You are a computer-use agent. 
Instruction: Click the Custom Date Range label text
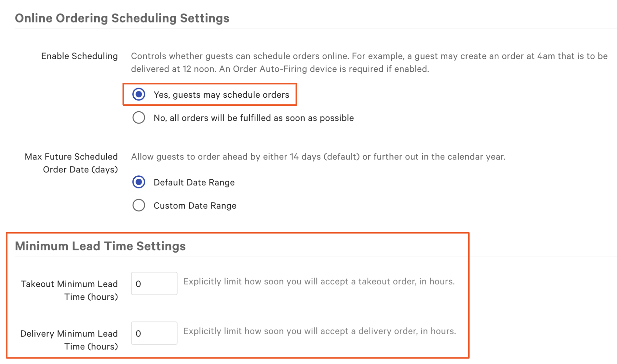point(195,205)
